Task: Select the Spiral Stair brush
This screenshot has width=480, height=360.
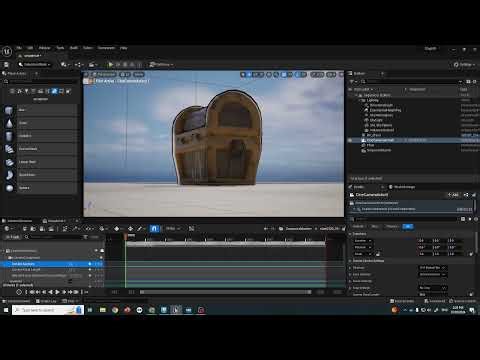Action: click(x=41, y=175)
